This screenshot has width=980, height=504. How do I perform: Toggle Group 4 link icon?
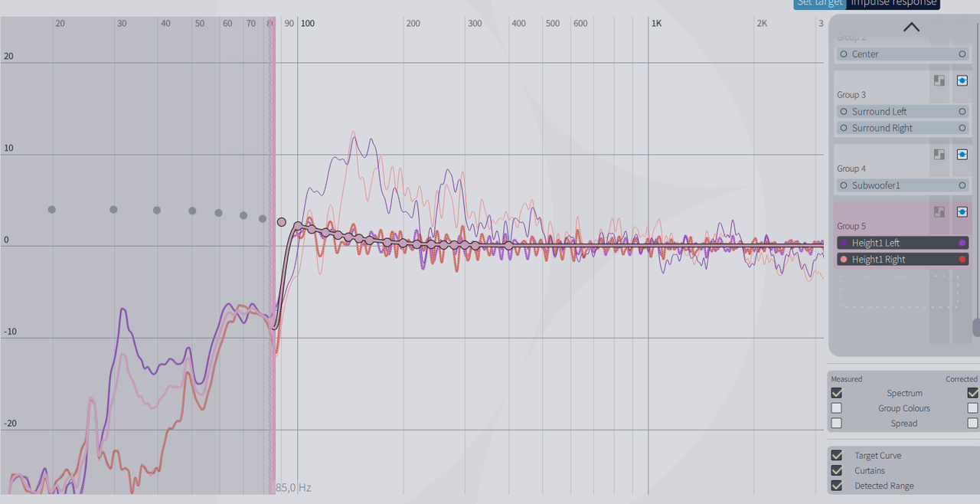[939, 154]
